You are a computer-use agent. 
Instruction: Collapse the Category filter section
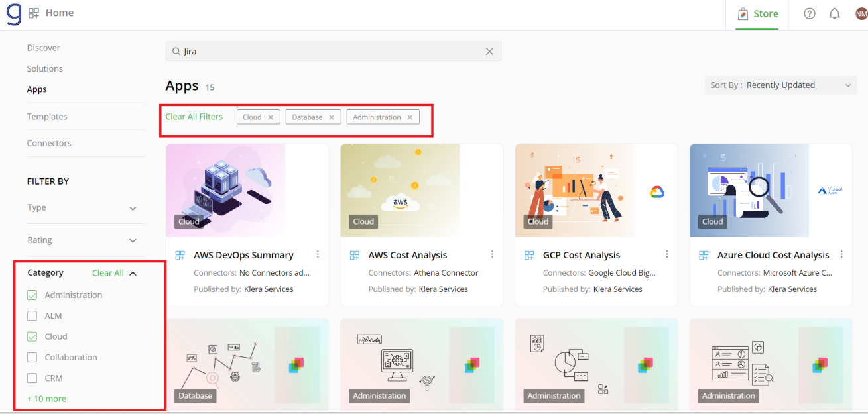[133, 274]
